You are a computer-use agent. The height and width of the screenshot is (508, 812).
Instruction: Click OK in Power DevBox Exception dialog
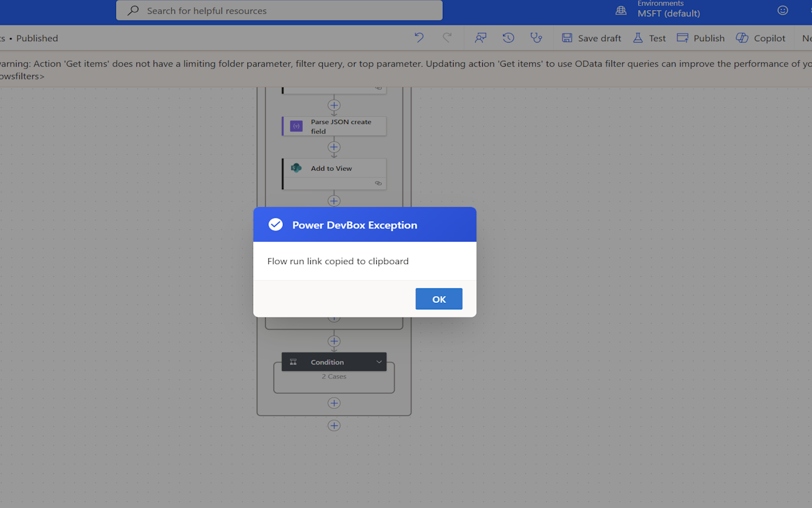(x=438, y=299)
